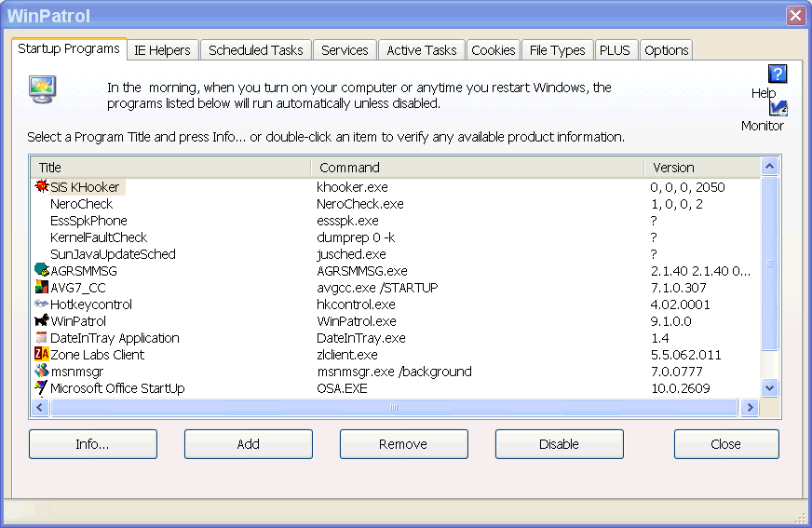This screenshot has width=812, height=528.
Task: Click version 7.1.0.307 cell
Action: pos(679,288)
